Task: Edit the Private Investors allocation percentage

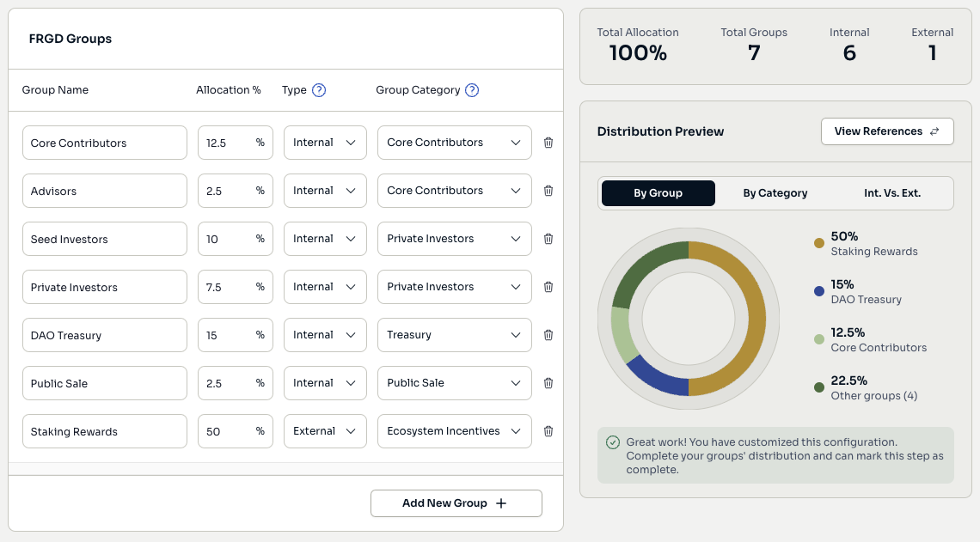Action: click(x=225, y=287)
